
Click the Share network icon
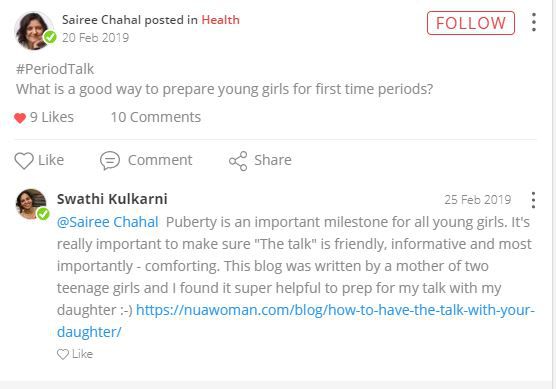click(238, 161)
